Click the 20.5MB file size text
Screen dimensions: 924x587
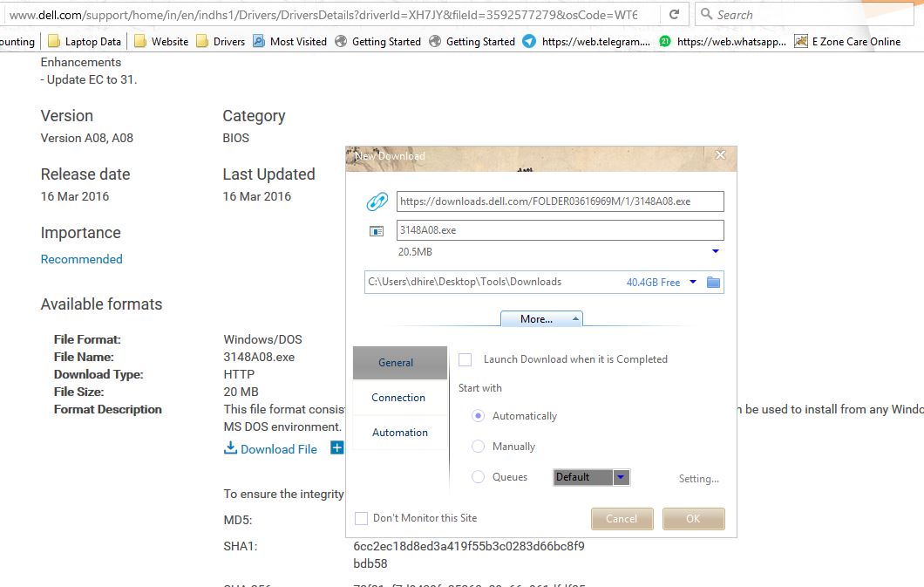(415, 252)
